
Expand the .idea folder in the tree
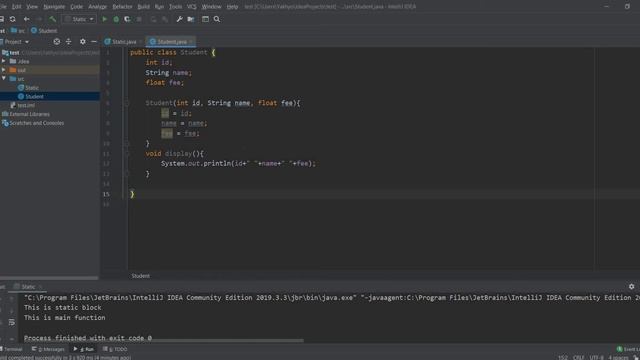(x=4, y=61)
